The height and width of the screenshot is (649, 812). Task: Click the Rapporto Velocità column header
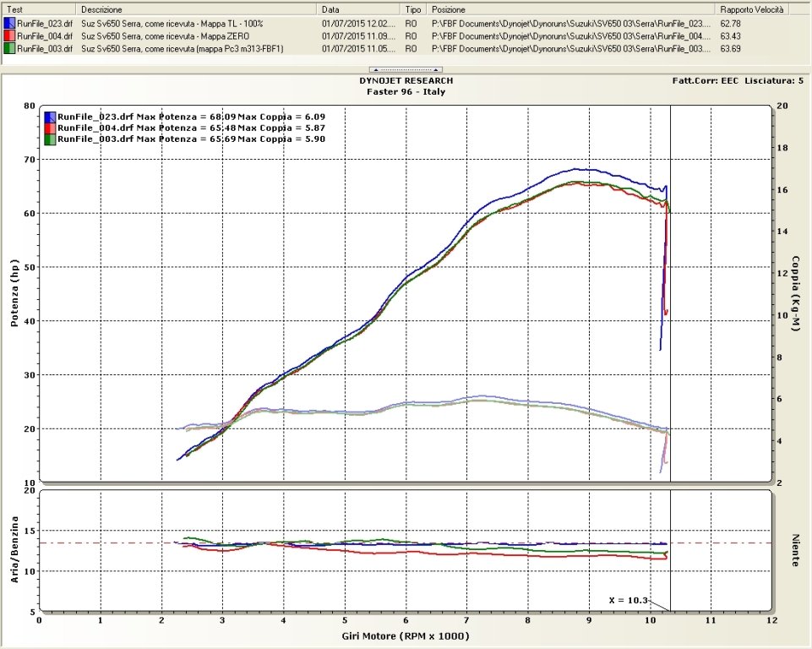(752, 8)
